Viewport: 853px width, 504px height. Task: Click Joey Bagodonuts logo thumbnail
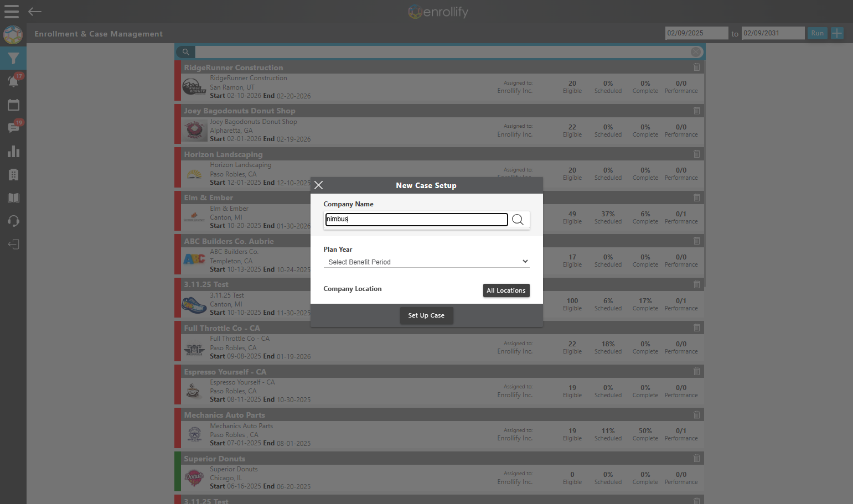(194, 130)
